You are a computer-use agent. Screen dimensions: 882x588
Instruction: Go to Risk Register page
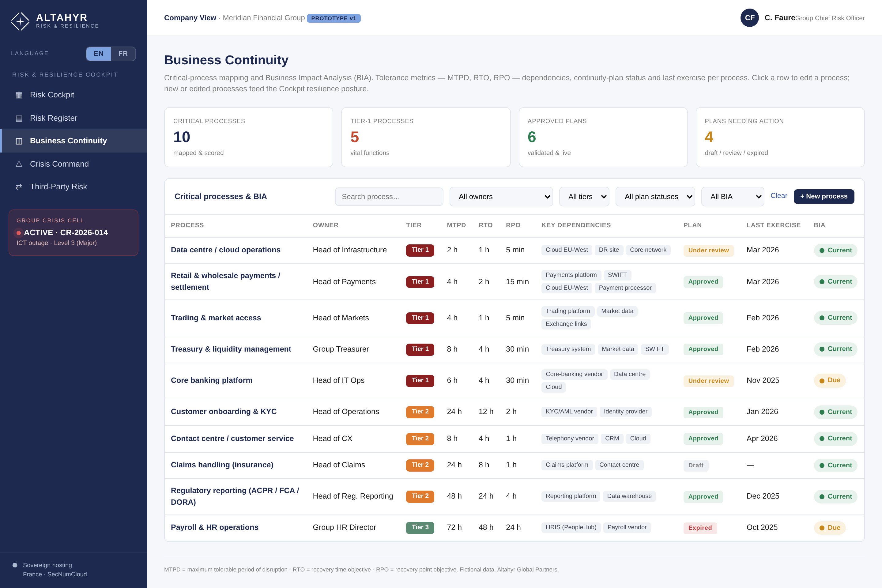pyautogui.click(x=73, y=118)
